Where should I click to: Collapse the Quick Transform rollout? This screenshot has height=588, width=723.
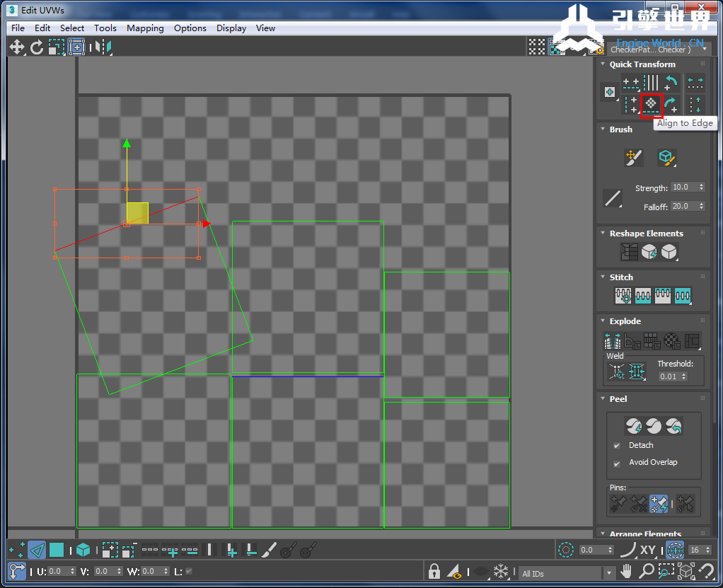602,64
